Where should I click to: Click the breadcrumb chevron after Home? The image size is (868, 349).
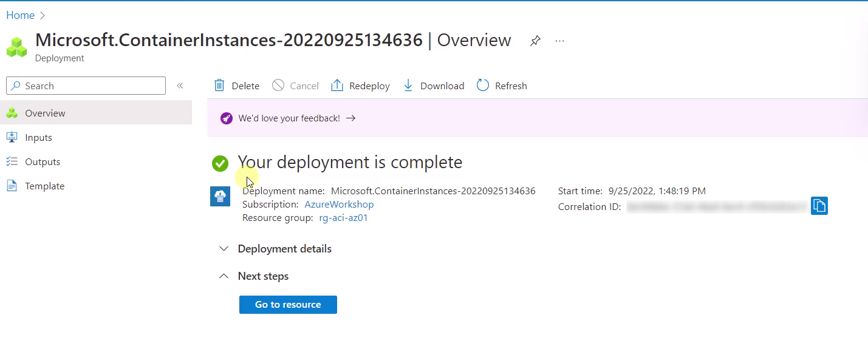[x=43, y=15]
